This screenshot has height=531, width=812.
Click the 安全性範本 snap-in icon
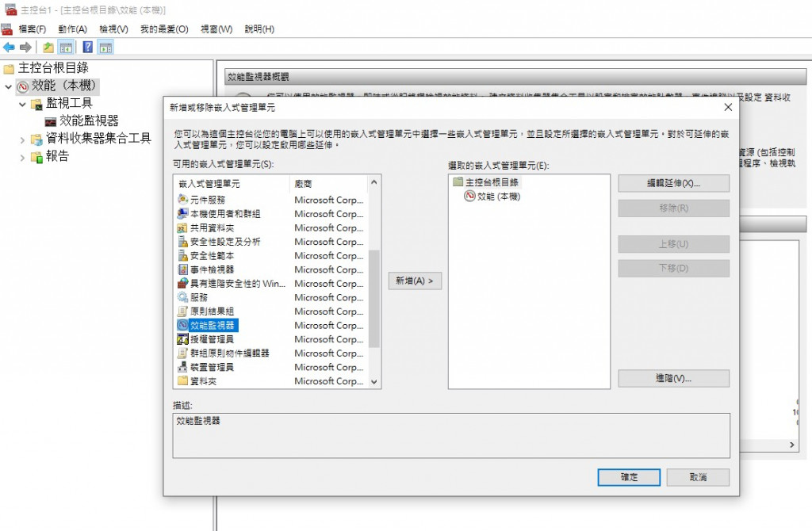pyautogui.click(x=183, y=256)
